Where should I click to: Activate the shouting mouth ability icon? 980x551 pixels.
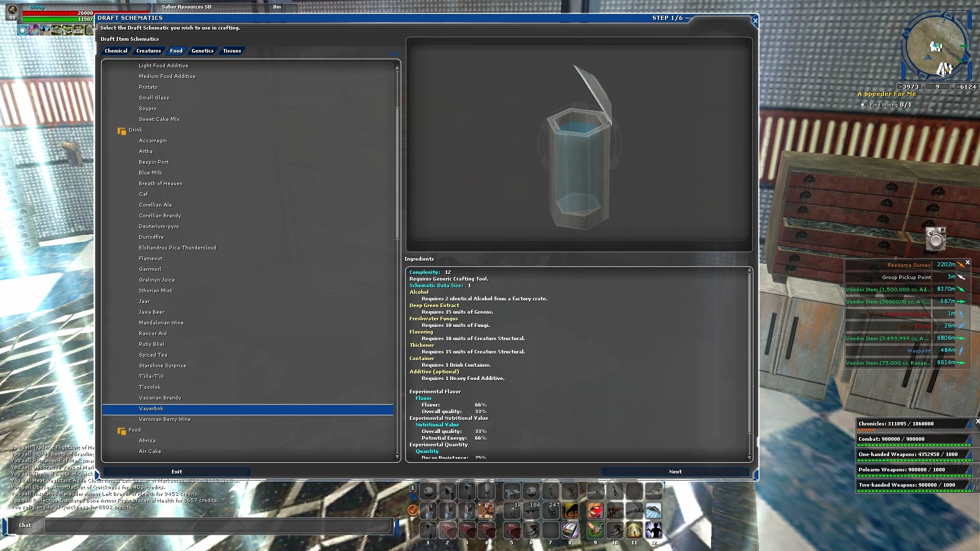(595, 510)
